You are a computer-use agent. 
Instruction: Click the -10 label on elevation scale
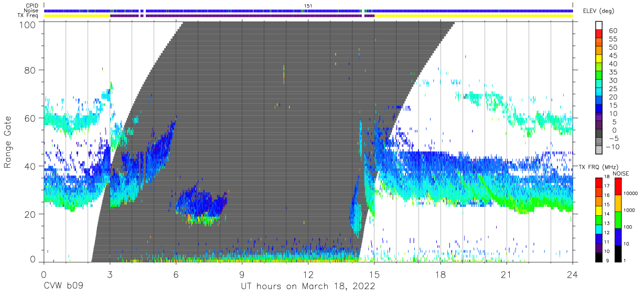point(613,147)
